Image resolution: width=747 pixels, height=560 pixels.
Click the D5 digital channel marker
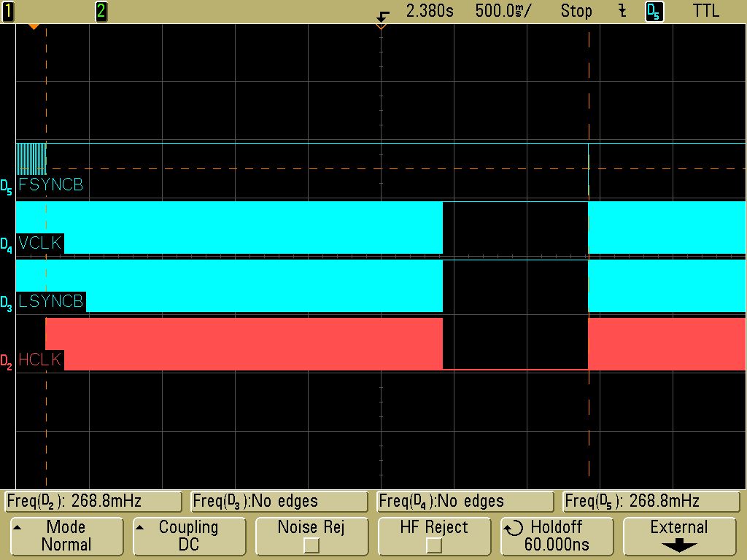6,187
